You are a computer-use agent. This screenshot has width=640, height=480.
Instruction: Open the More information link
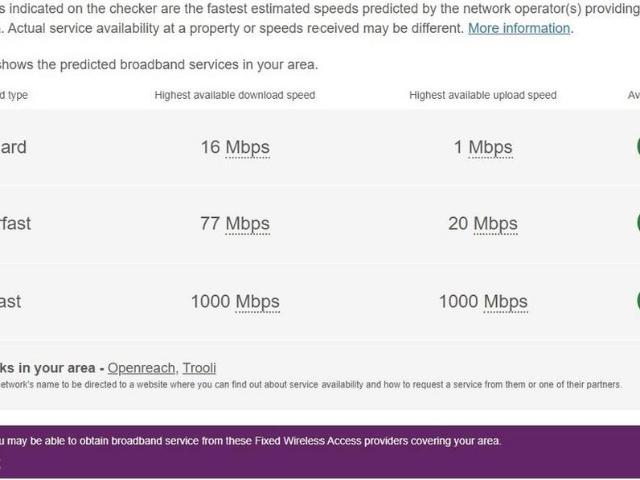(x=518, y=28)
